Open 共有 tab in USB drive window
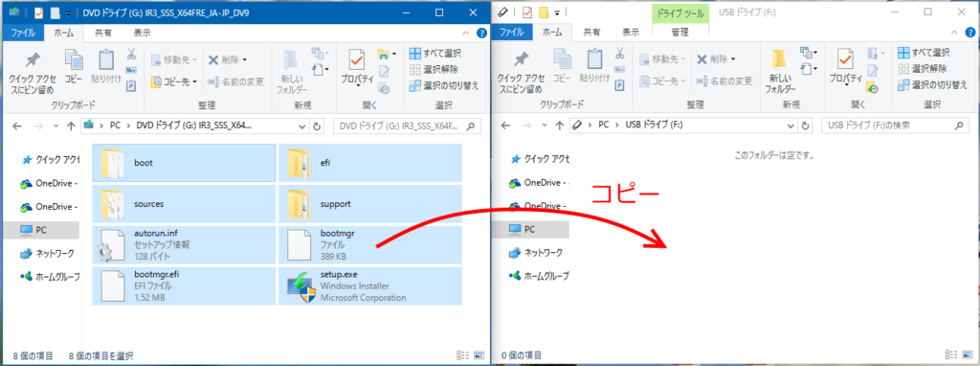The height and width of the screenshot is (366, 980). click(x=592, y=33)
